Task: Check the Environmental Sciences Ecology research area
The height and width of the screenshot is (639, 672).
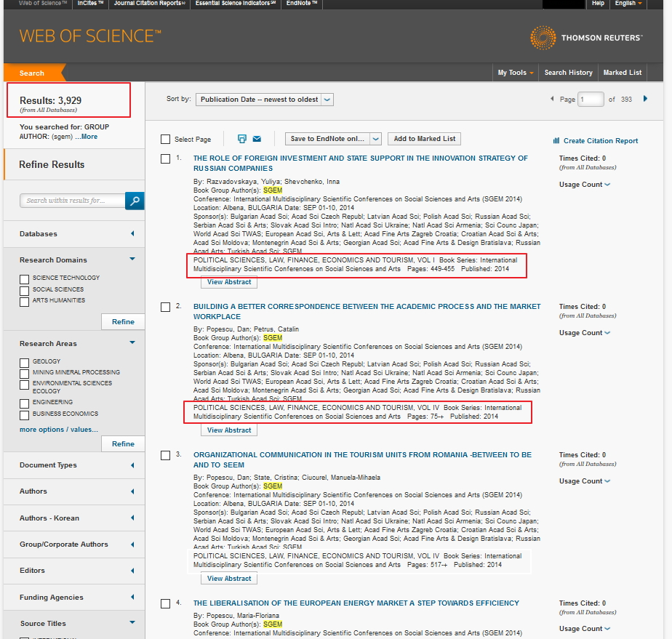Action: [x=25, y=385]
